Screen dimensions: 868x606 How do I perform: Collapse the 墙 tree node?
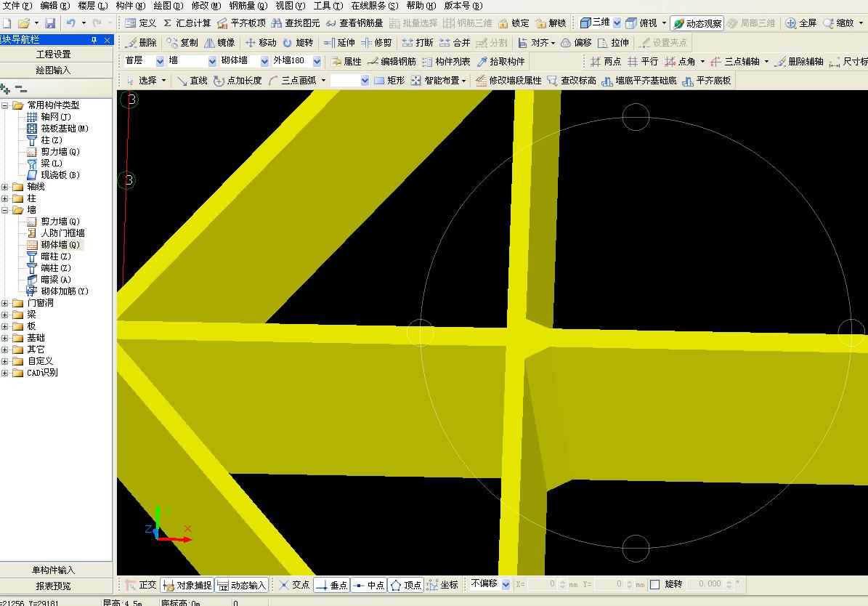[x=5, y=210]
